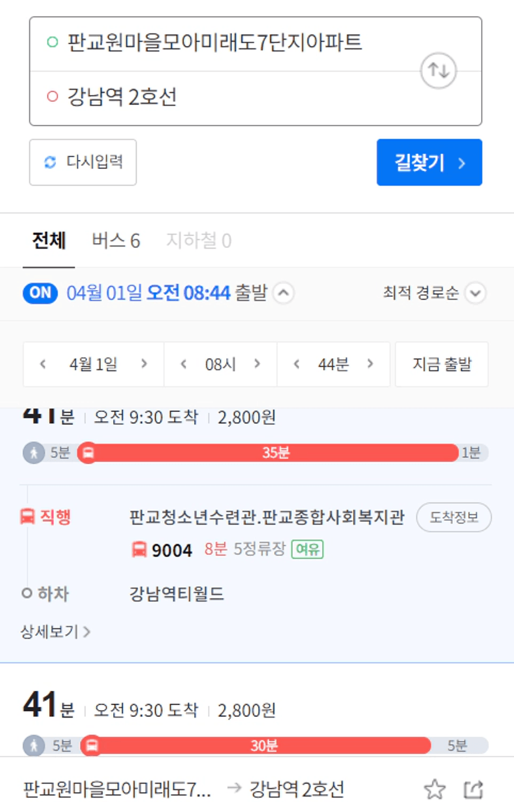Click the red bus icon next to 9004
This screenshot has width=514, height=812.
(139, 549)
